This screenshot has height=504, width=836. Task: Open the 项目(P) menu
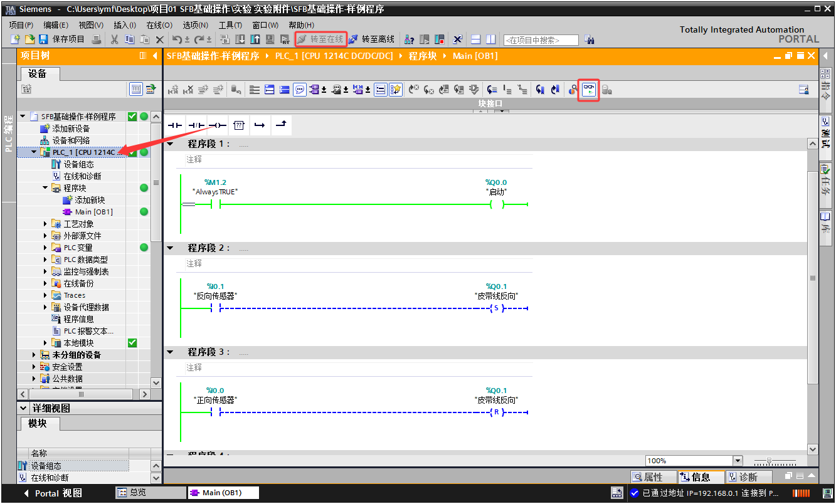coord(21,25)
